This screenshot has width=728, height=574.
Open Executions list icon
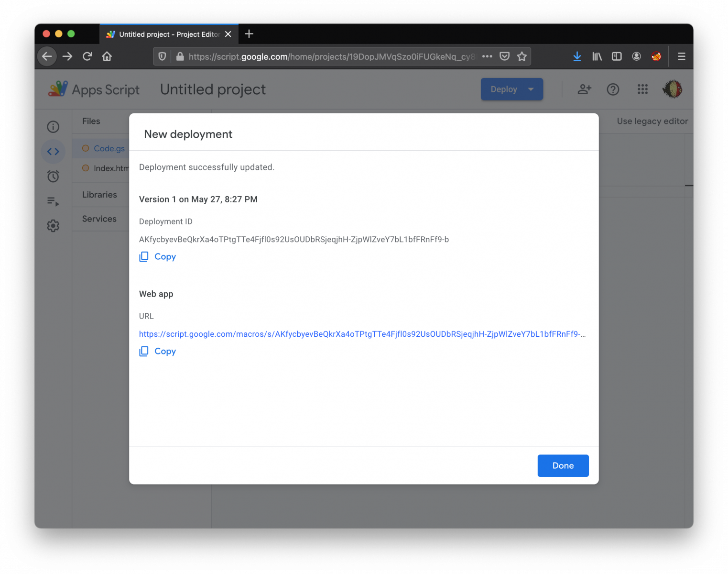(53, 201)
